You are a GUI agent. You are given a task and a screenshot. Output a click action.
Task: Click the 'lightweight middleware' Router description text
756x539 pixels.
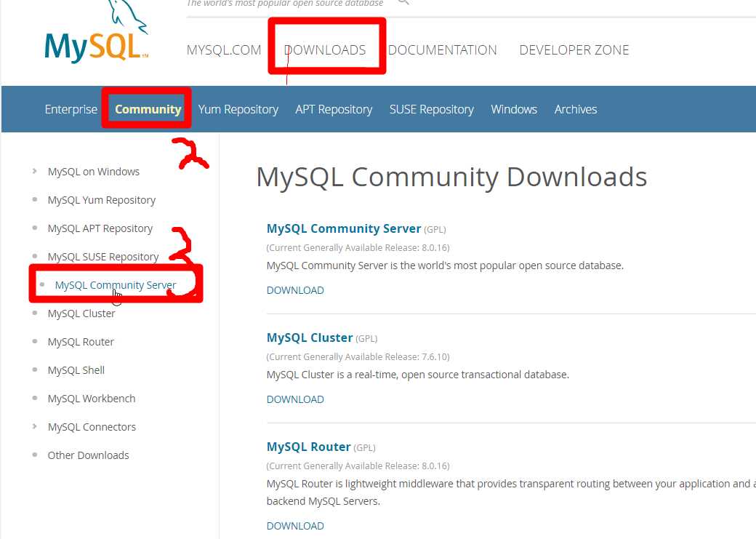[x=511, y=492]
